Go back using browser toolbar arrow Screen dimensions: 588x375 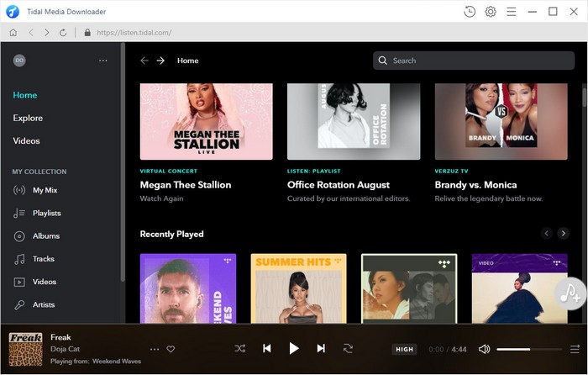pyautogui.click(x=31, y=33)
